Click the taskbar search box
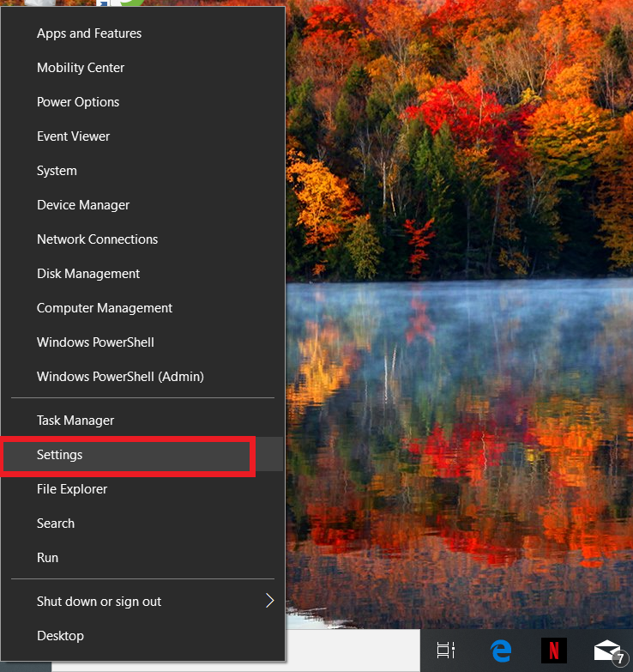The height and width of the screenshot is (672, 633). (x=353, y=651)
